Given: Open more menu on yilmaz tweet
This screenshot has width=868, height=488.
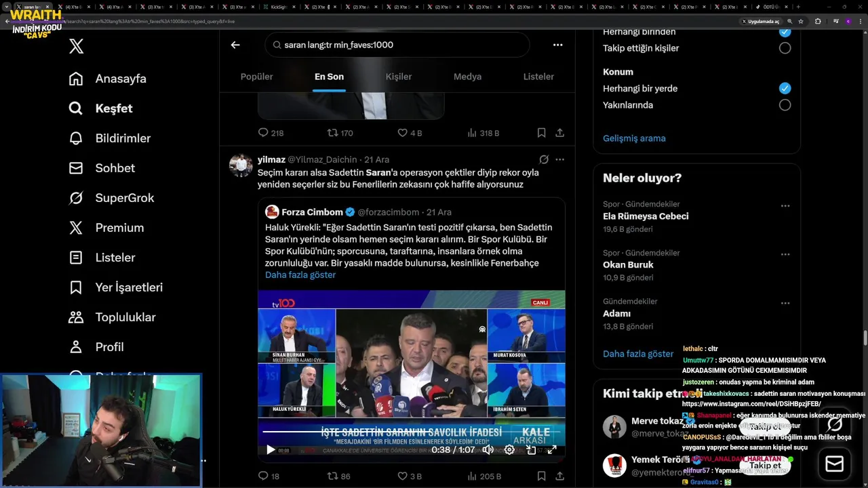Looking at the screenshot, I should tap(559, 159).
